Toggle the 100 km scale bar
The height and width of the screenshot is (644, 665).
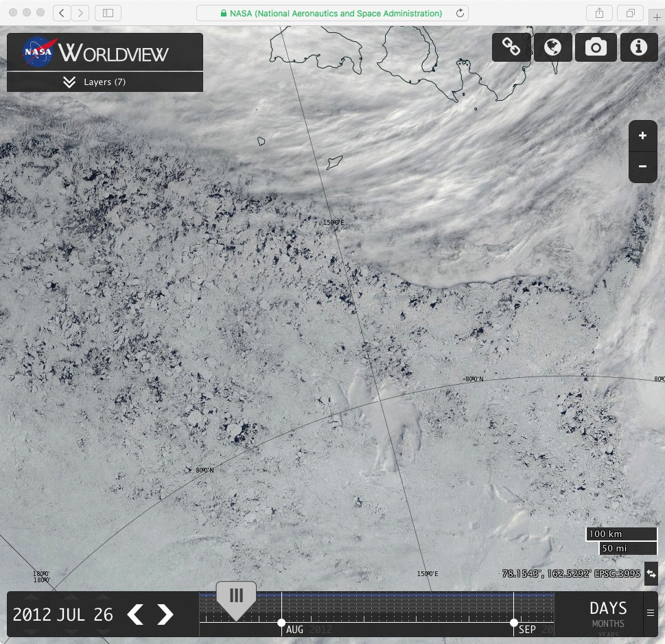(620, 534)
